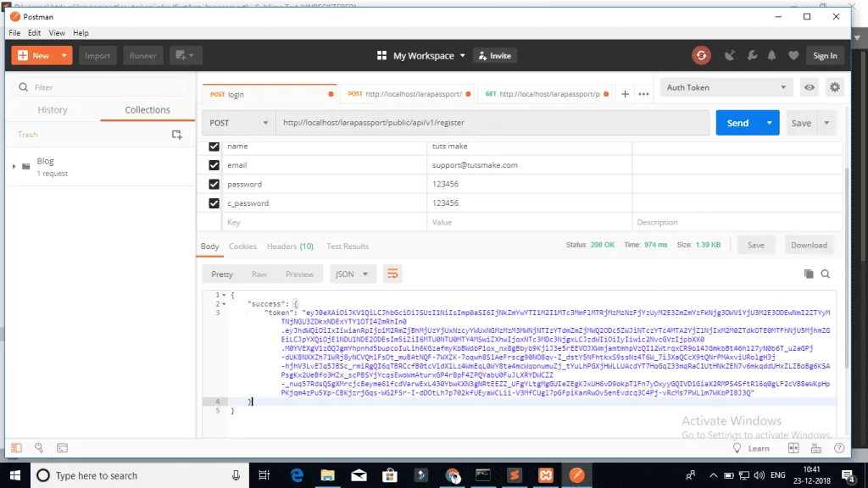This screenshot has width=868, height=488.
Task: Expand the Blog collection
Action: (14, 166)
